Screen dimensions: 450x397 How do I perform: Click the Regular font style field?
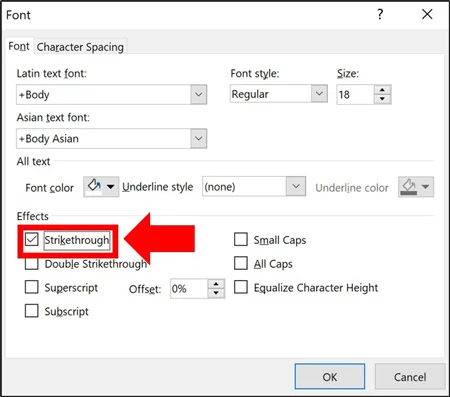(271, 94)
